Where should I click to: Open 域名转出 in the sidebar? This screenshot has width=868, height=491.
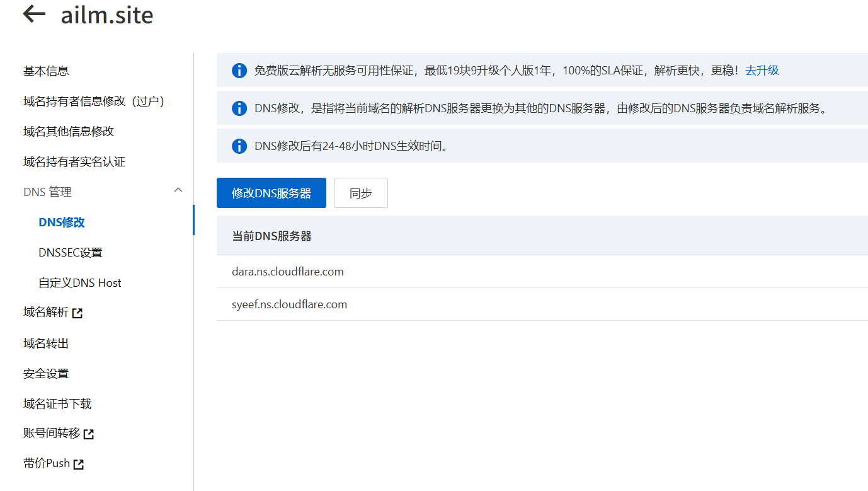(46, 344)
